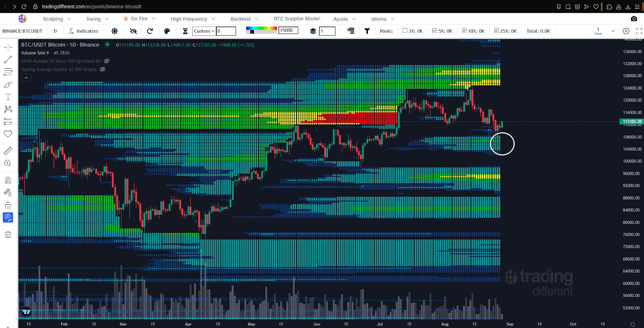Expand the Backtest menu
Screen dimensions: 644x328
point(244,19)
